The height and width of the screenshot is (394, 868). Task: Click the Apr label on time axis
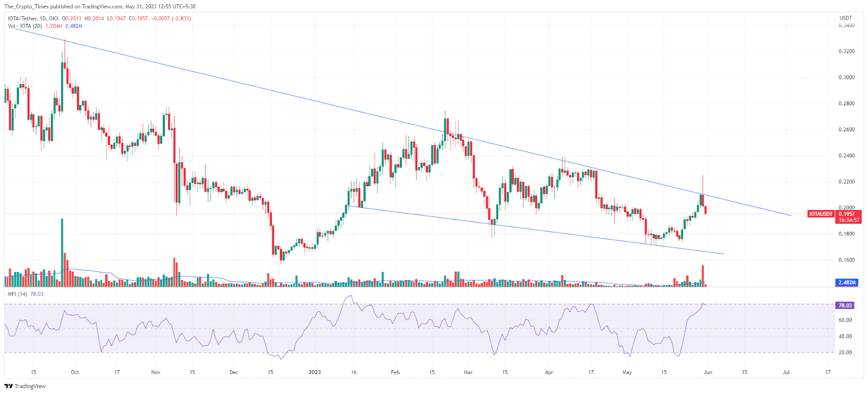tap(549, 372)
